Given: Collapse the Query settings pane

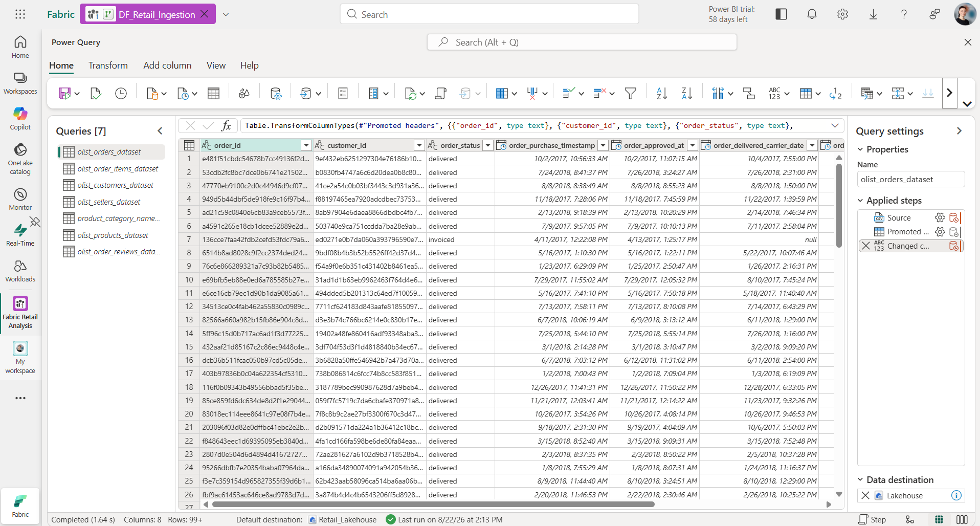Looking at the screenshot, I should (x=959, y=131).
